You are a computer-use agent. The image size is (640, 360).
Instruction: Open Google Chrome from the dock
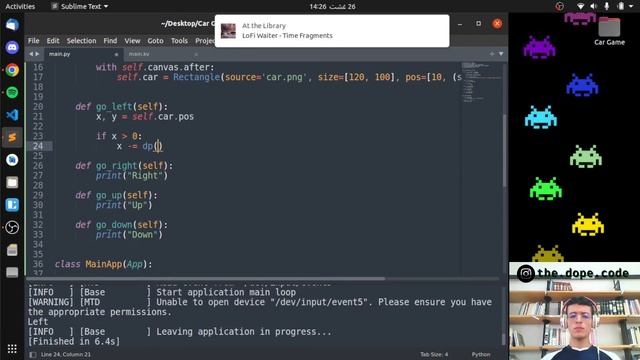pyautogui.click(x=12, y=70)
